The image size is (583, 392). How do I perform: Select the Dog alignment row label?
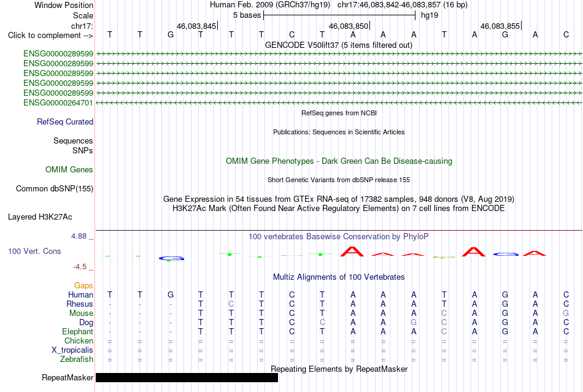[87, 323]
